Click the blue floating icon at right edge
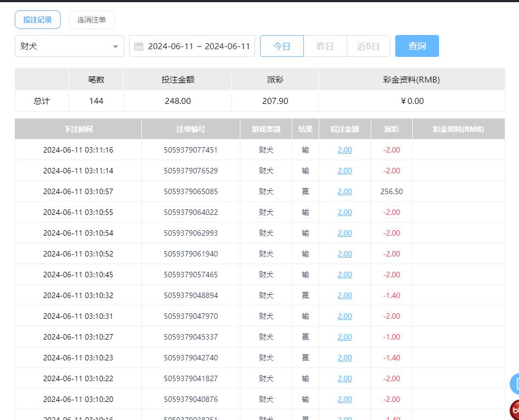519x420 pixels. point(515,384)
